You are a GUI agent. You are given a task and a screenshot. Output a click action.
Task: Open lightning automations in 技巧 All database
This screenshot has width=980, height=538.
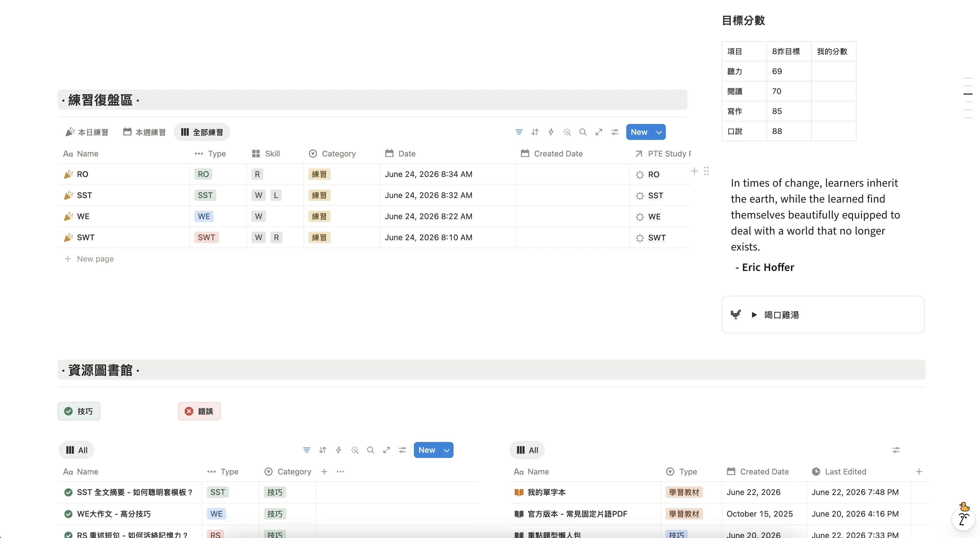[339, 450]
